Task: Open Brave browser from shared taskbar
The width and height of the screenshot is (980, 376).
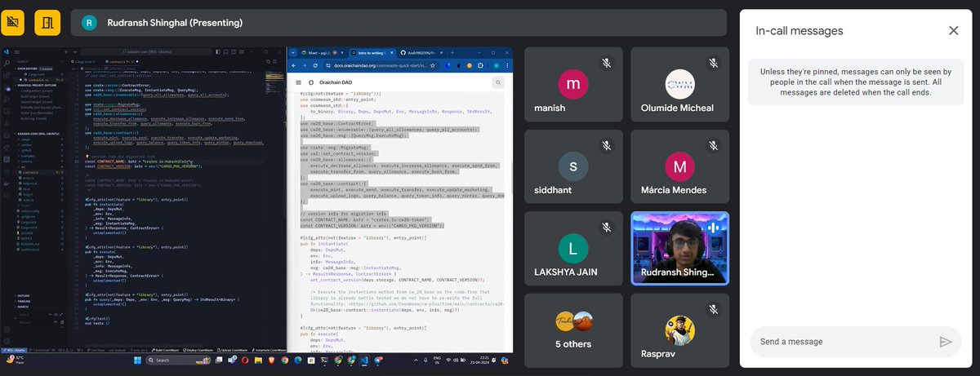Action: [271, 360]
